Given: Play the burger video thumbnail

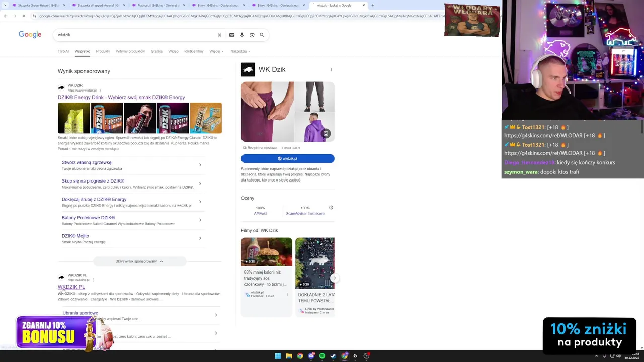Looking at the screenshot, I should coord(267,252).
